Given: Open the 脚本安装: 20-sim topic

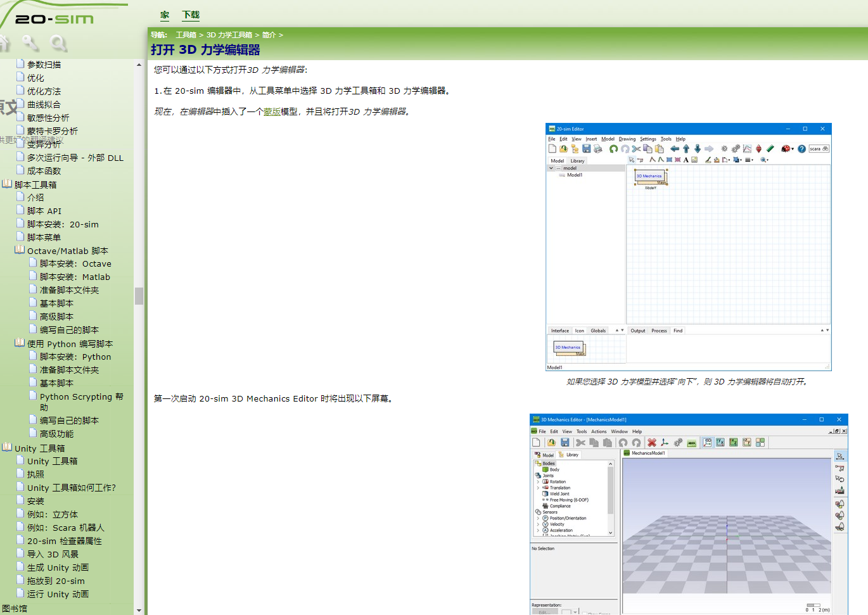Looking at the screenshot, I should 63,224.
